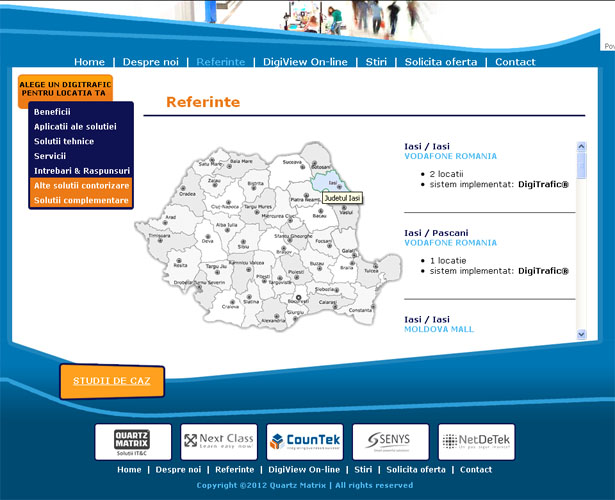Select Suceava county on the map

[x=288, y=169]
